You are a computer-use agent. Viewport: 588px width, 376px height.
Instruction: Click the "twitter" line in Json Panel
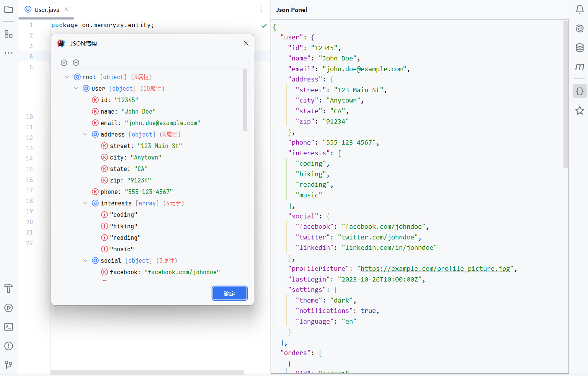coord(358,237)
